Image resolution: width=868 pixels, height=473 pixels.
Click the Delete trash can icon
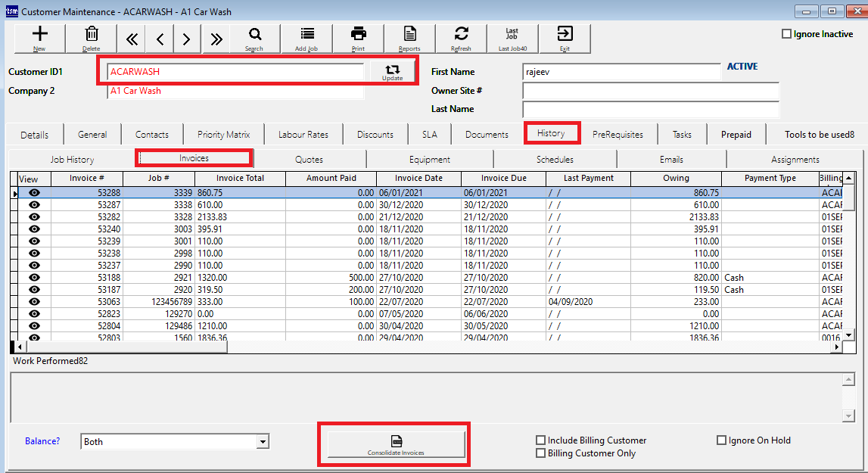click(92, 36)
